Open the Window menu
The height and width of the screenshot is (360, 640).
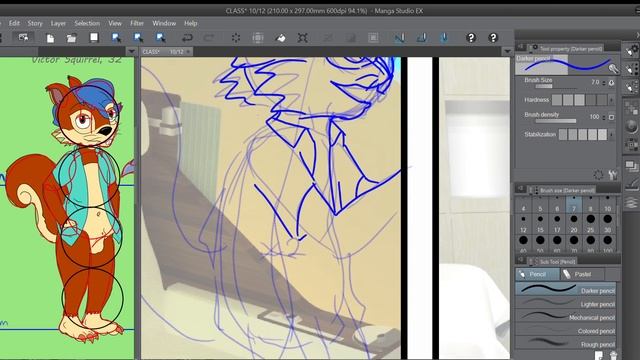pyautogui.click(x=164, y=23)
